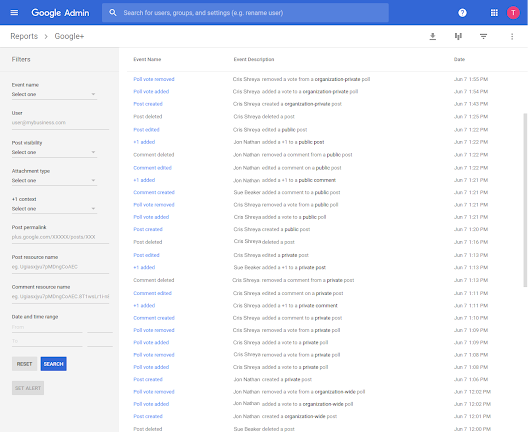Open Poll vote added at 1:54 PM
This screenshot has height=436, width=530.
pos(151,92)
